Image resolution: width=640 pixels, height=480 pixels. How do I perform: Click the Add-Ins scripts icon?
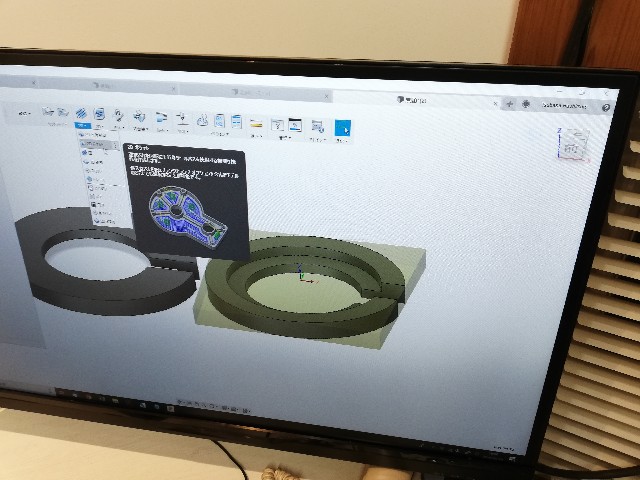(318, 126)
